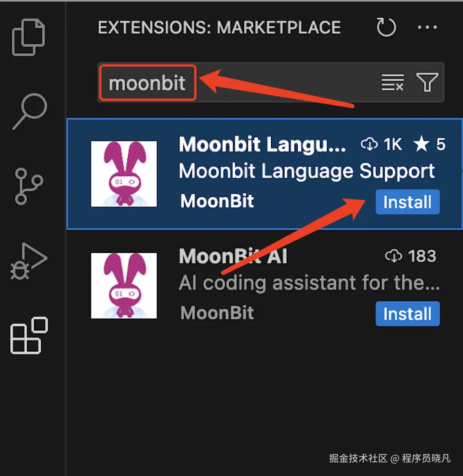
Task: Open the Run and Debug view
Action: tap(29, 261)
